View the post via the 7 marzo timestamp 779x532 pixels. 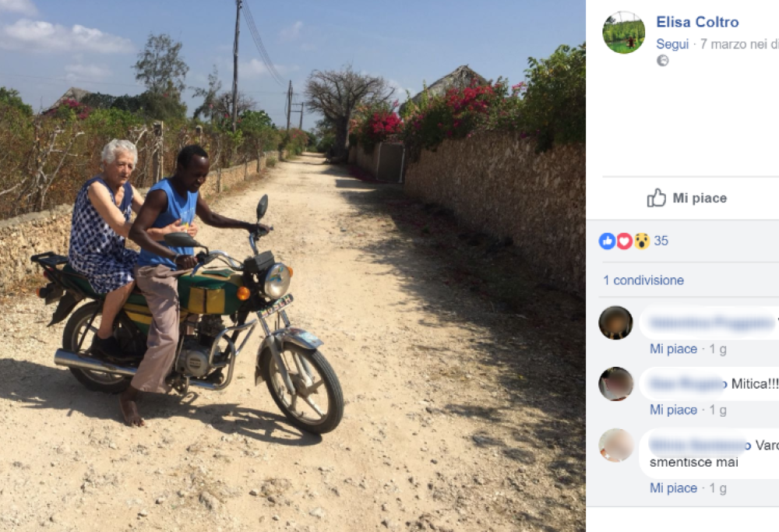coord(721,44)
